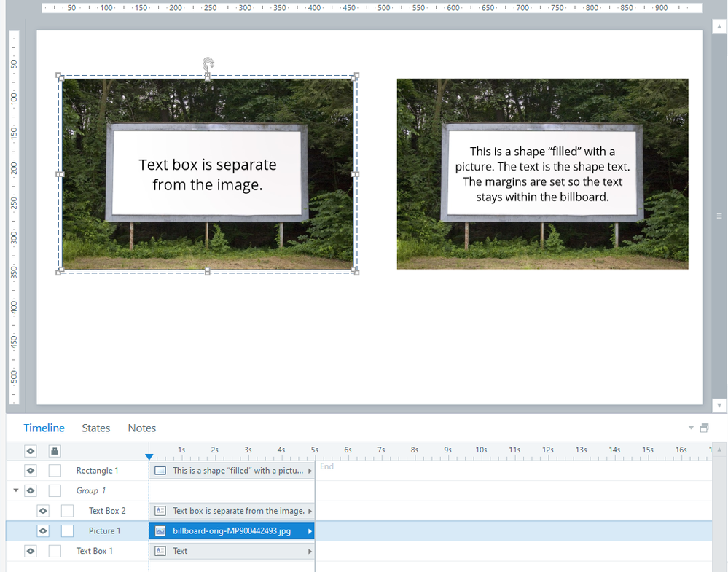The width and height of the screenshot is (728, 572).
Task: Click the text icon on Text Box 2 bar
Action: tap(161, 511)
